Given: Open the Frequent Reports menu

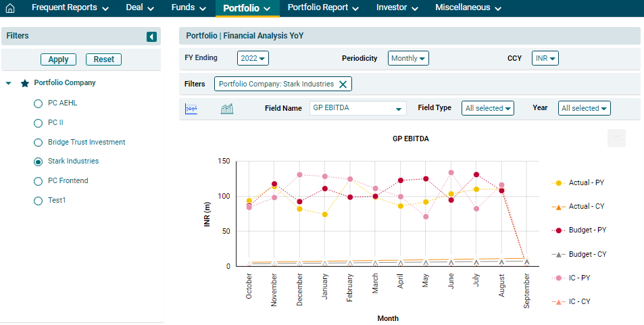Looking at the screenshot, I should [70, 8].
